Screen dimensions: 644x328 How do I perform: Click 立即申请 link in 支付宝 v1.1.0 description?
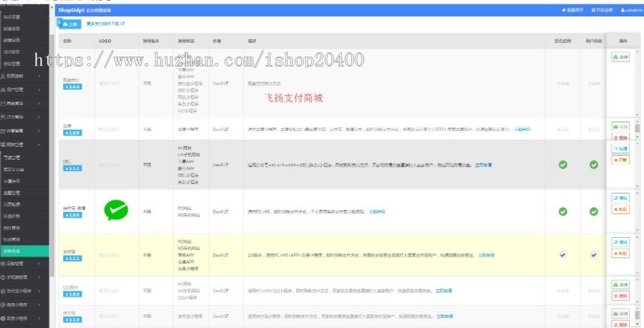coord(444,316)
